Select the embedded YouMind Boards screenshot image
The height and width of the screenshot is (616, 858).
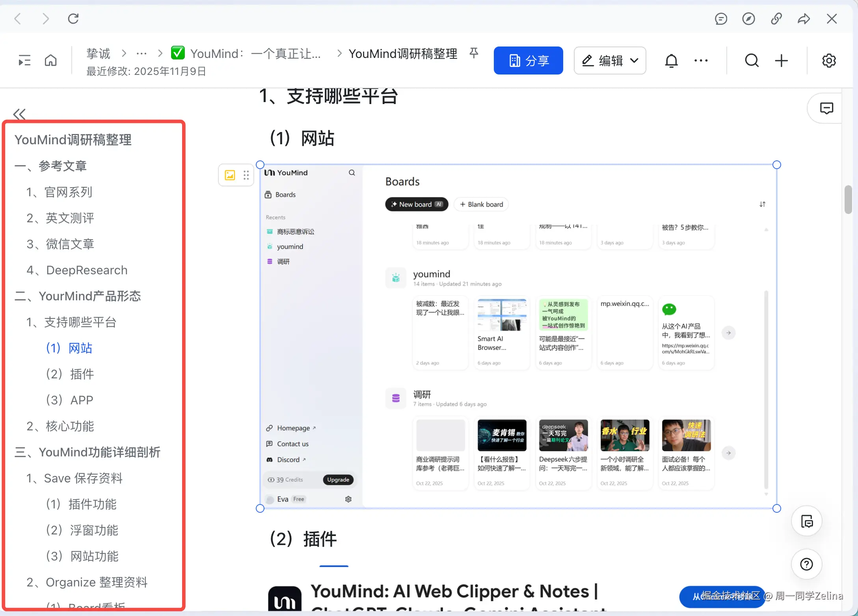click(518, 336)
